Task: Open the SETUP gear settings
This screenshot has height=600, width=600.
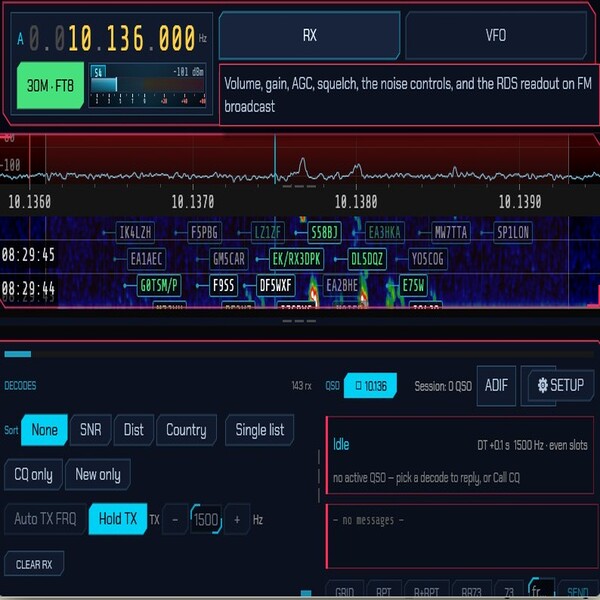Action: (561, 385)
